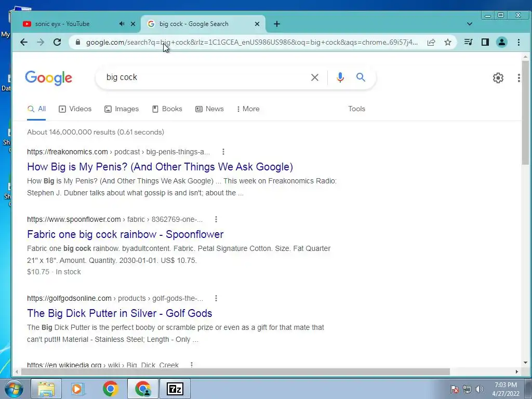Image resolution: width=532 pixels, height=399 pixels.
Task: Switch to Images results
Action: pyautogui.click(x=122, y=109)
